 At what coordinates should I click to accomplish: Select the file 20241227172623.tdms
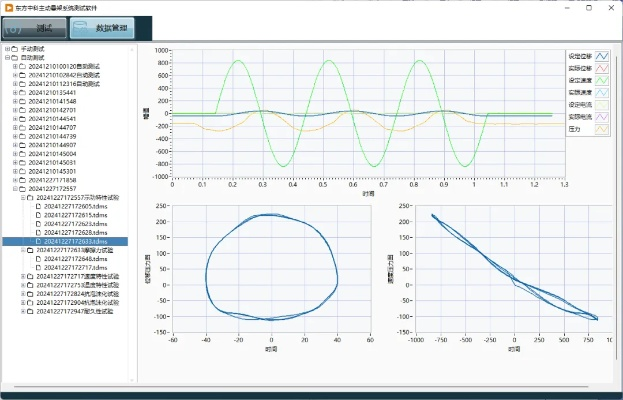[x=75, y=224]
